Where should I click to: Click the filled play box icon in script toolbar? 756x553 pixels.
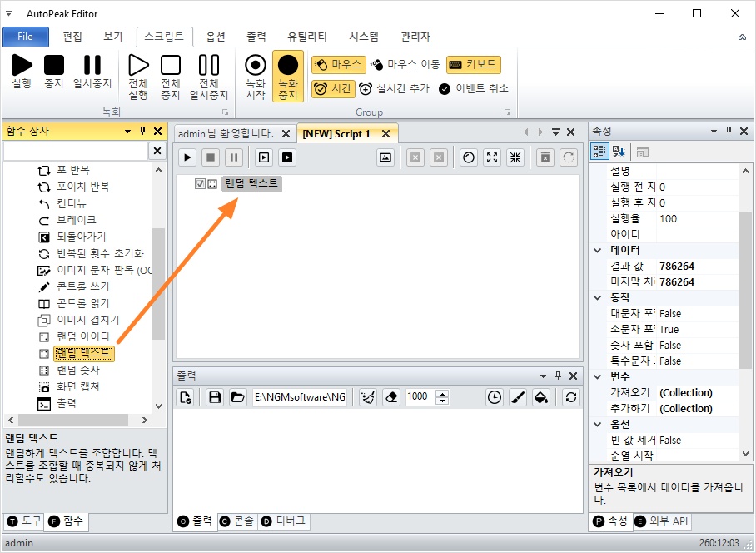pos(287,157)
